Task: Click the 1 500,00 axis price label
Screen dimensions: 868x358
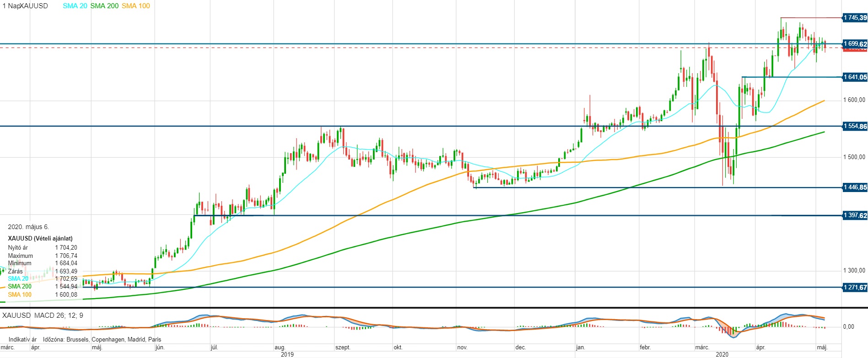Action: click(854, 157)
